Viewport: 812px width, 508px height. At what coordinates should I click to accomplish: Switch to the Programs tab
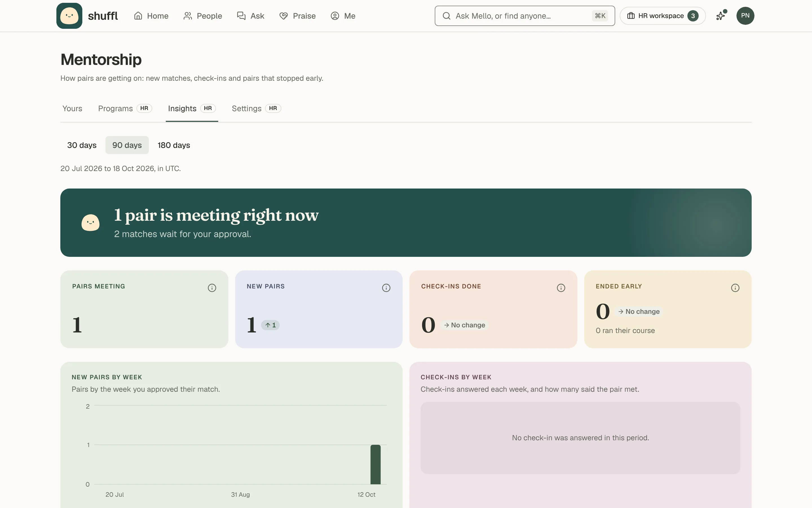coord(125,109)
